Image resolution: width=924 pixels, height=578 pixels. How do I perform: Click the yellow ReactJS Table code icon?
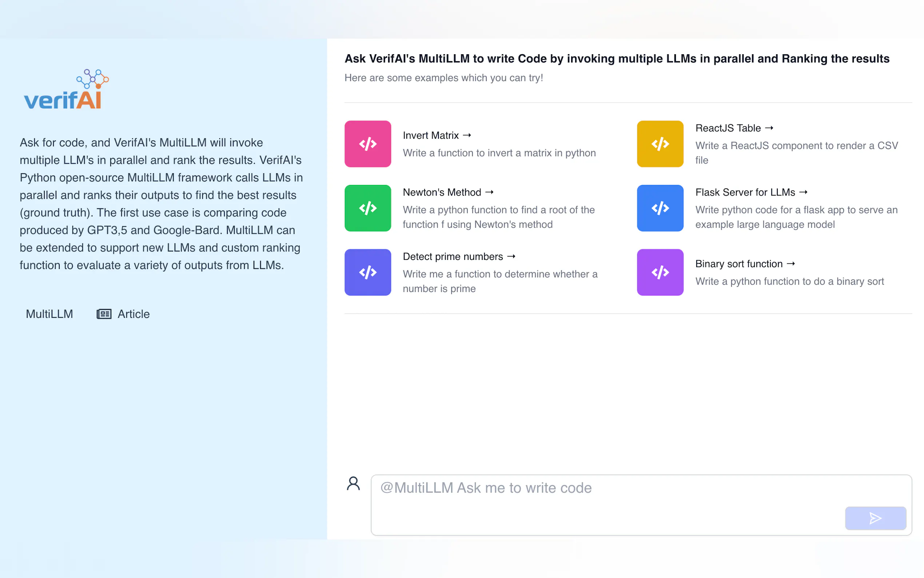[660, 144]
